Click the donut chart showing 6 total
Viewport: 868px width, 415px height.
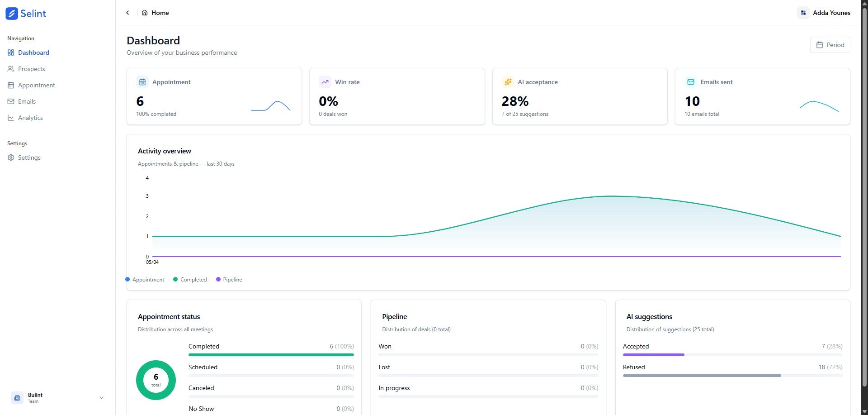(x=156, y=380)
